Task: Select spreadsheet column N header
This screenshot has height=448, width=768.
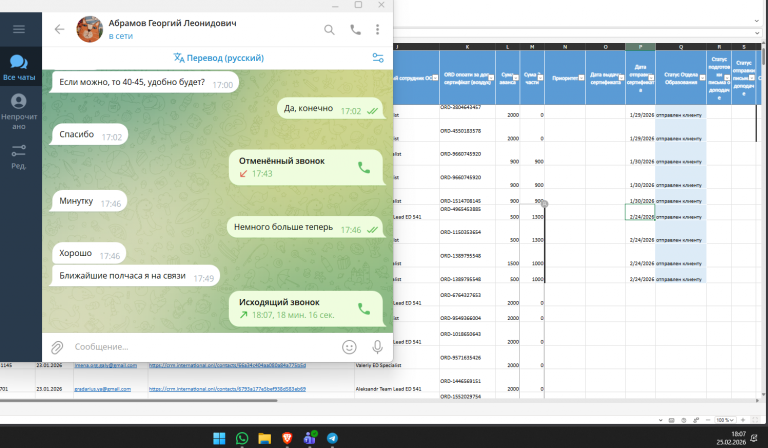Action: [x=565, y=47]
